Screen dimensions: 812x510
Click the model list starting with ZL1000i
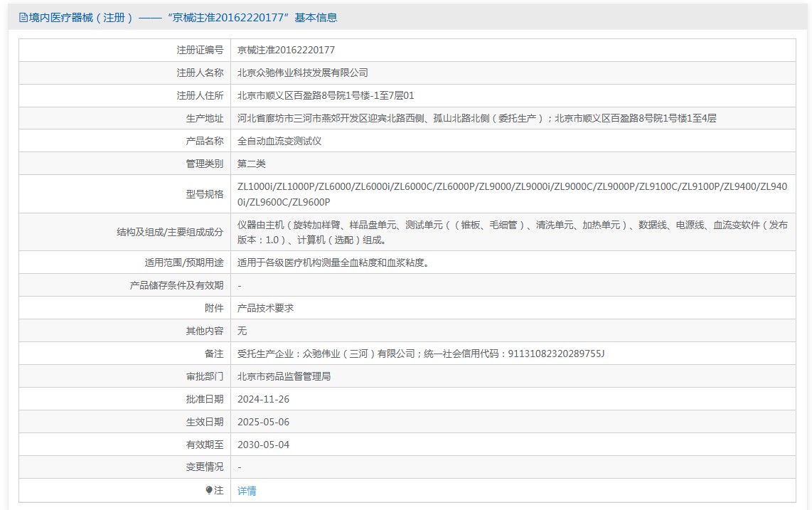coord(512,194)
